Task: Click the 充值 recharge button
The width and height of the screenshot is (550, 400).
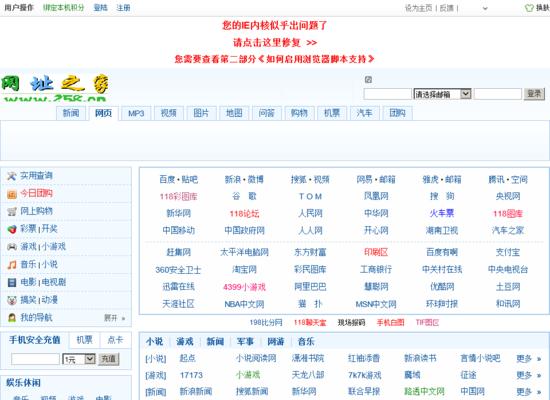Action: pyautogui.click(x=109, y=359)
